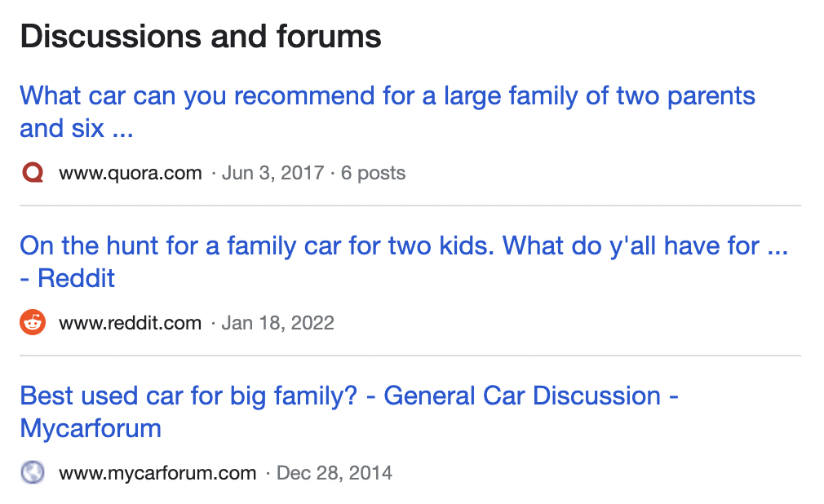Open 'On the hunt for a family car' link

403,246
